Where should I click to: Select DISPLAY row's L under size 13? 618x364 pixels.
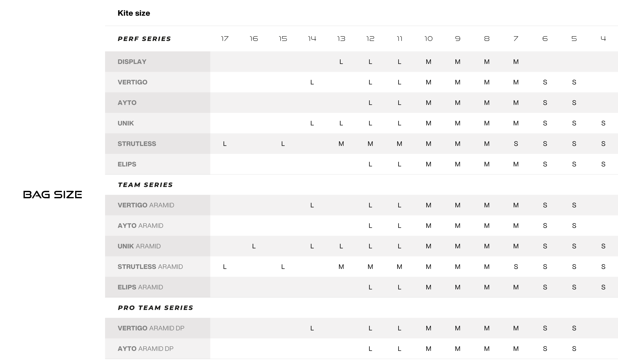coord(341,62)
